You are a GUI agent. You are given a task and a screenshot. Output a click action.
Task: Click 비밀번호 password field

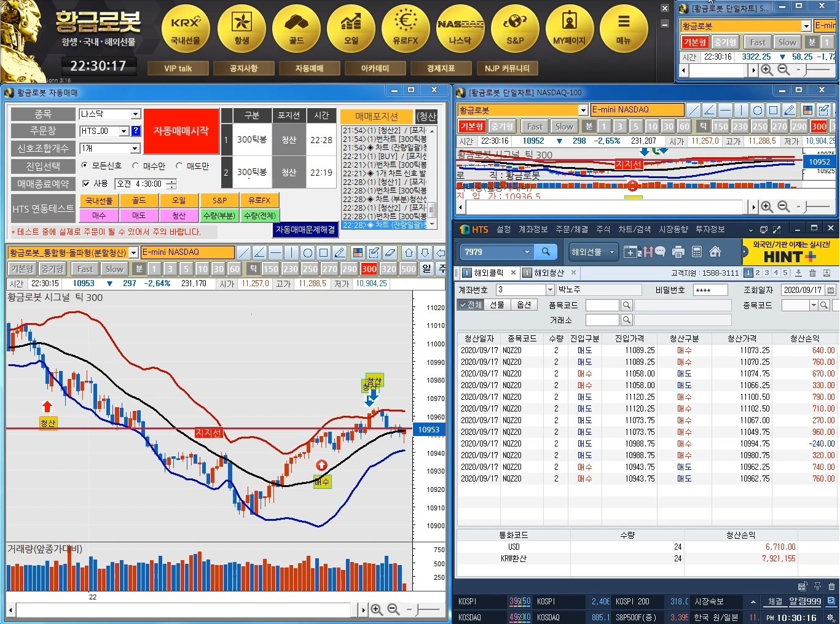(x=710, y=290)
